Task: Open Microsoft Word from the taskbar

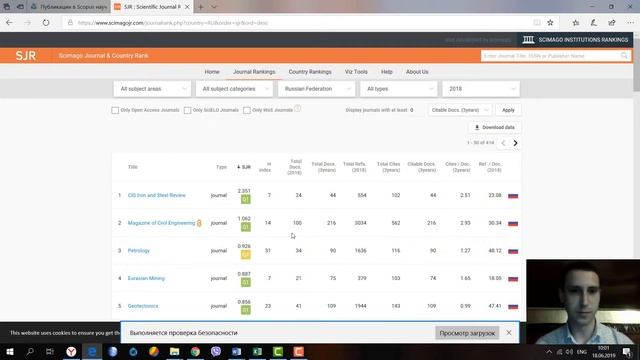Action: pyautogui.click(x=237, y=351)
